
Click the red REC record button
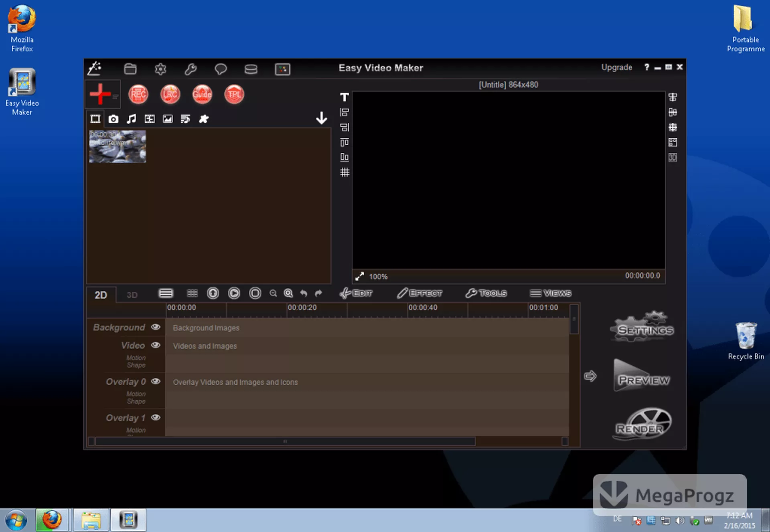138,94
